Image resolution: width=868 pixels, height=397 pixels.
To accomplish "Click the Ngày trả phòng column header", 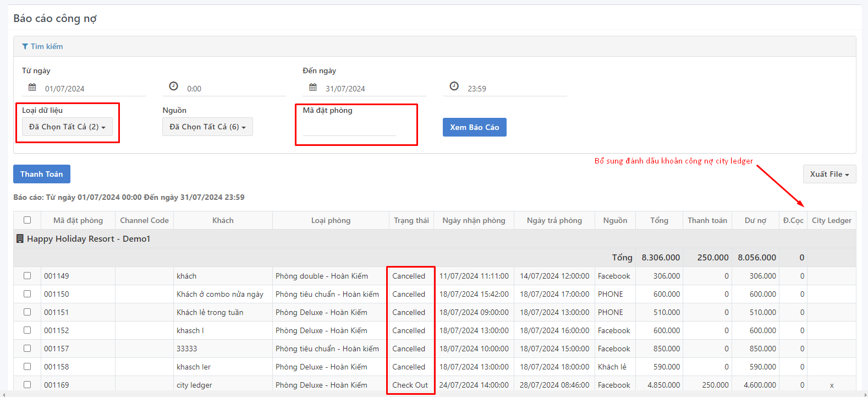I will (554, 220).
